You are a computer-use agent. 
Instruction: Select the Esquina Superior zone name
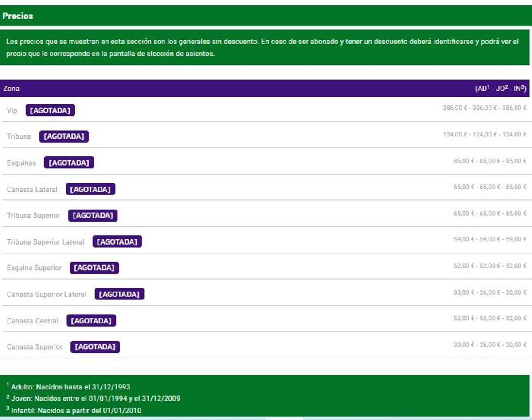34,268
